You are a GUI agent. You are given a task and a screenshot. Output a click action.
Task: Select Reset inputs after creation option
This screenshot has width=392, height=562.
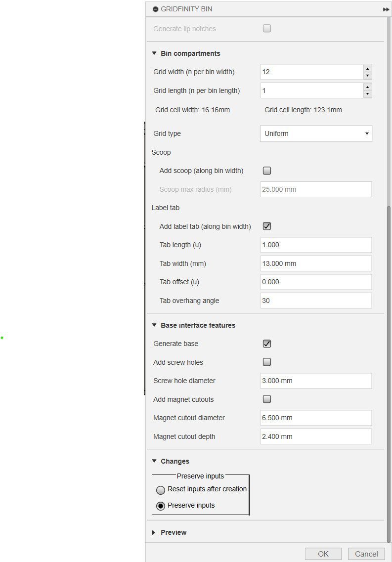[x=161, y=490]
